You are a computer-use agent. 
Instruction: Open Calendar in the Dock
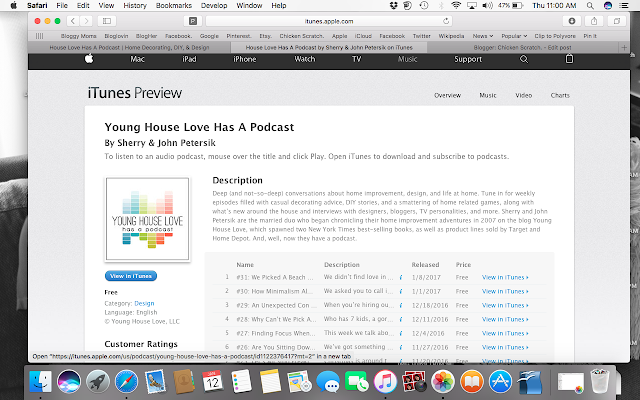(x=212, y=381)
